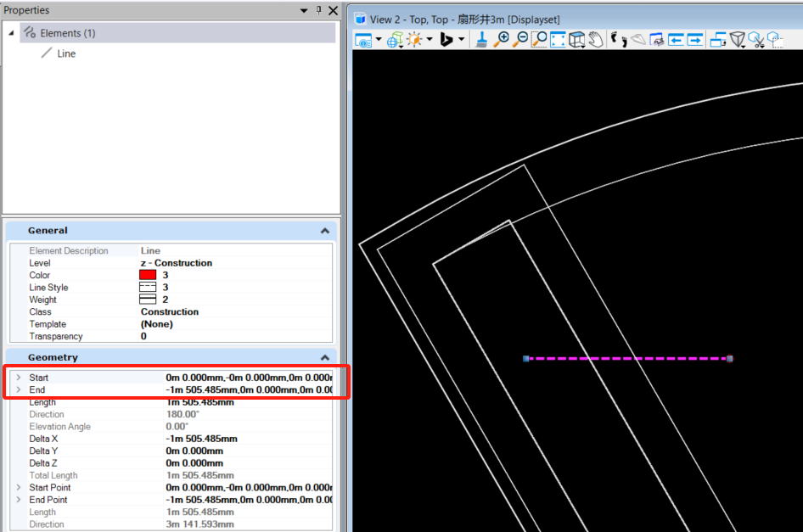This screenshot has width=803, height=532.
Task: Open the View Attributes dropdown arrow
Action: click(x=379, y=40)
